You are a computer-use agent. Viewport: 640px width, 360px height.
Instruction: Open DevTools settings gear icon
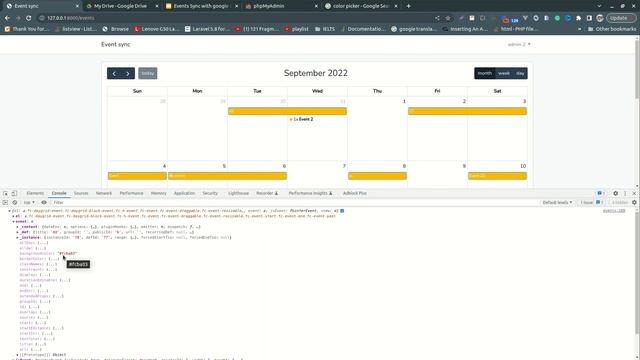[x=616, y=193]
